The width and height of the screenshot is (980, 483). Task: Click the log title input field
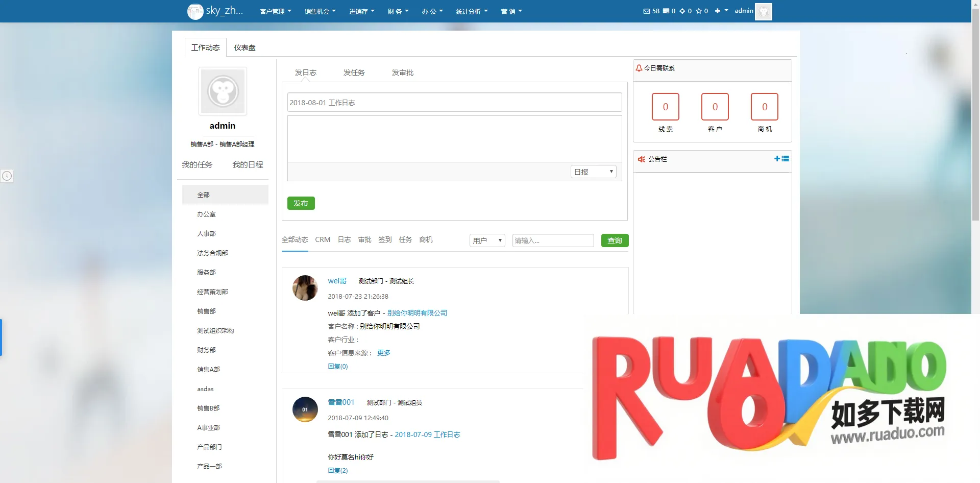pos(454,103)
